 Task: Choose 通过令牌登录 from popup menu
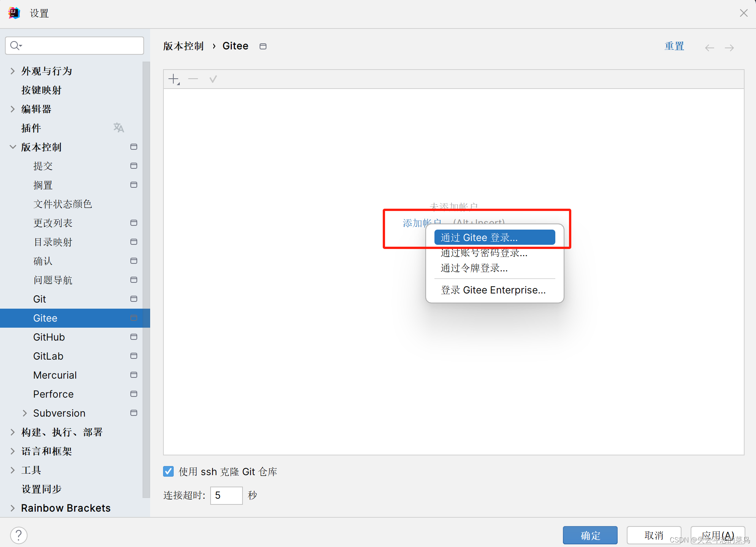point(474,268)
